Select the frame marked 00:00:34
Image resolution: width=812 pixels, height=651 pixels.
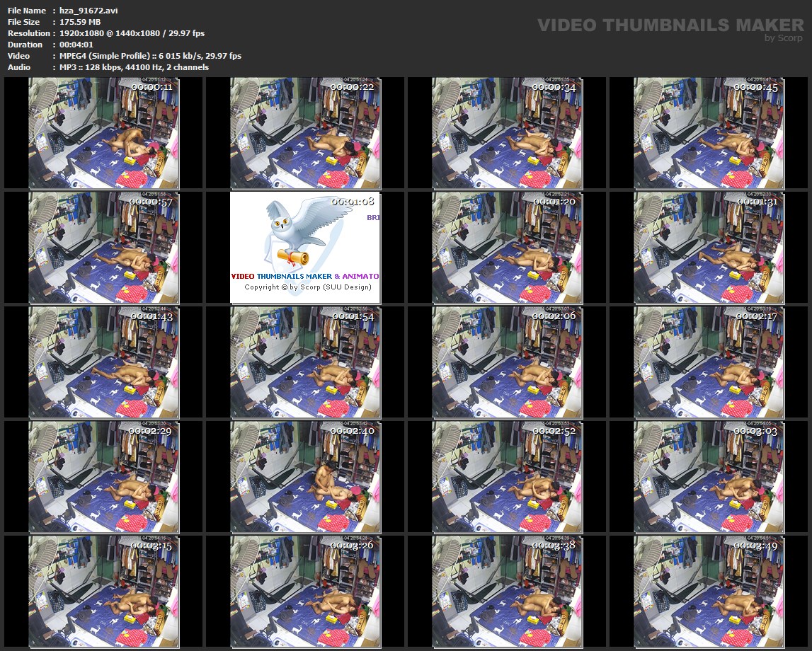pos(507,133)
